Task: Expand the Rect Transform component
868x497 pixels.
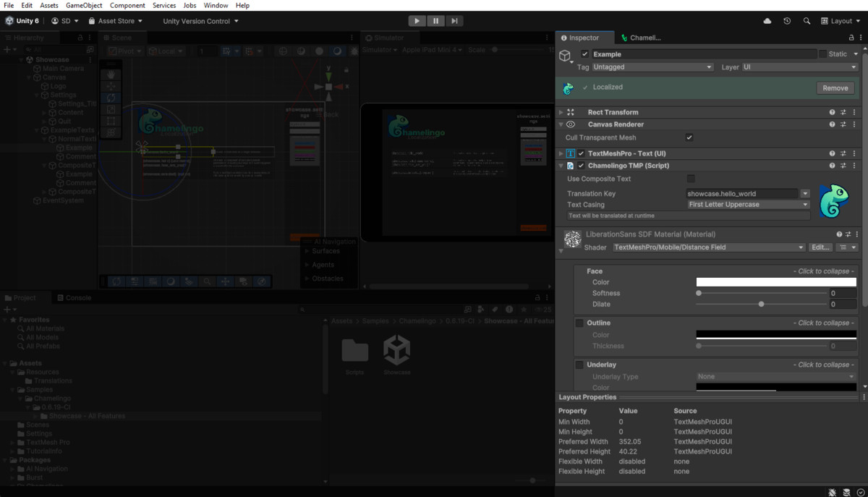Action: pyautogui.click(x=561, y=112)
